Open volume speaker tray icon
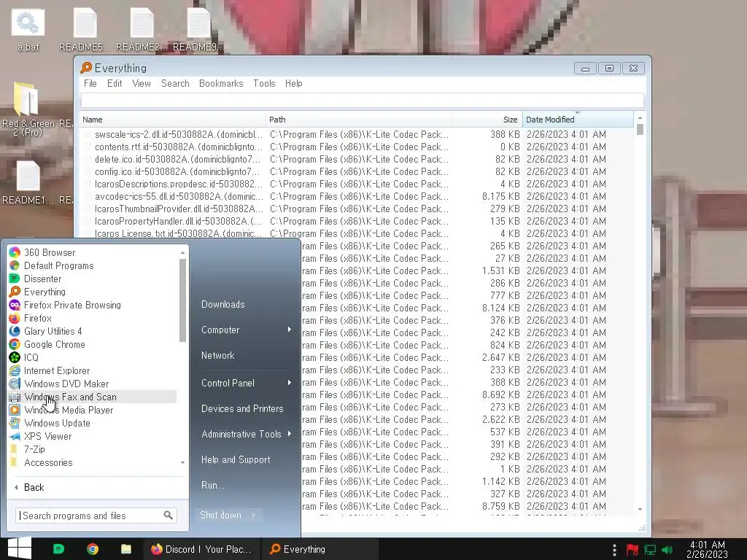Image resolution: width=747 pixels, height=560 pixels. tap(667, 550)
